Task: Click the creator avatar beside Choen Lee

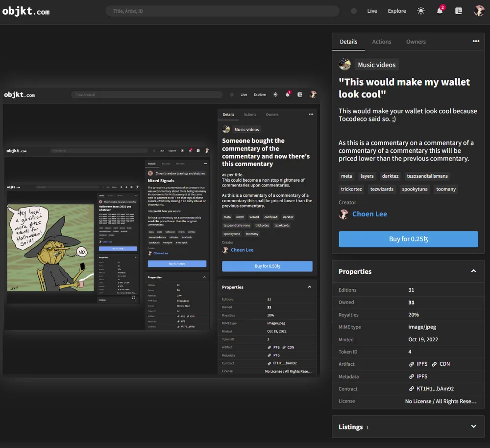Action: click(344, 214)
